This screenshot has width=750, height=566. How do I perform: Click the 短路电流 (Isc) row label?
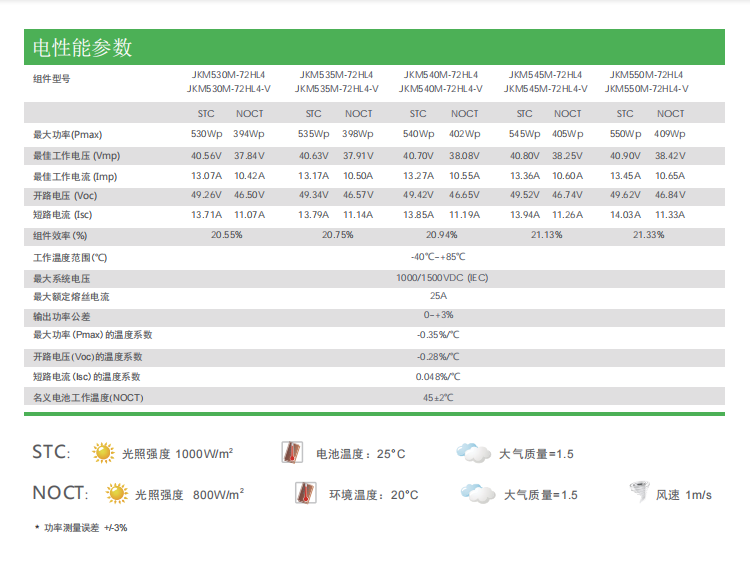pos(62,215)
